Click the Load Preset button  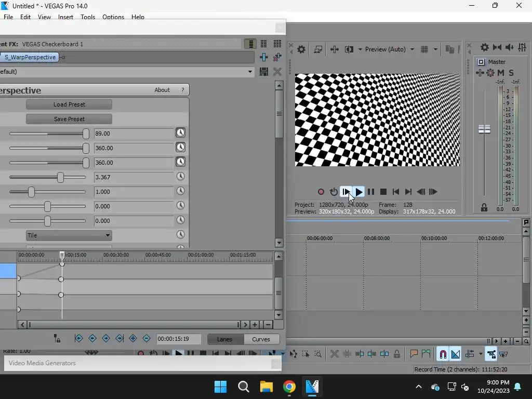[x=69, y=104]
